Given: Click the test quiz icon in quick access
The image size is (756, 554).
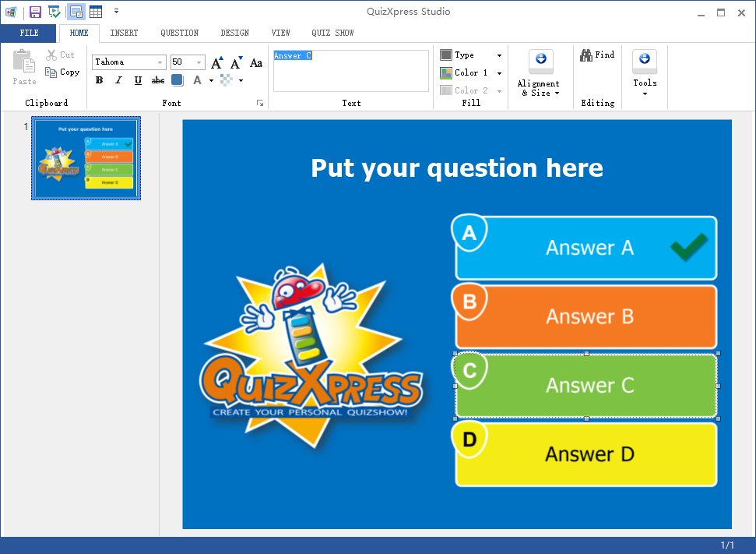Looking at the screenshot, I should (x=53, y=11).
